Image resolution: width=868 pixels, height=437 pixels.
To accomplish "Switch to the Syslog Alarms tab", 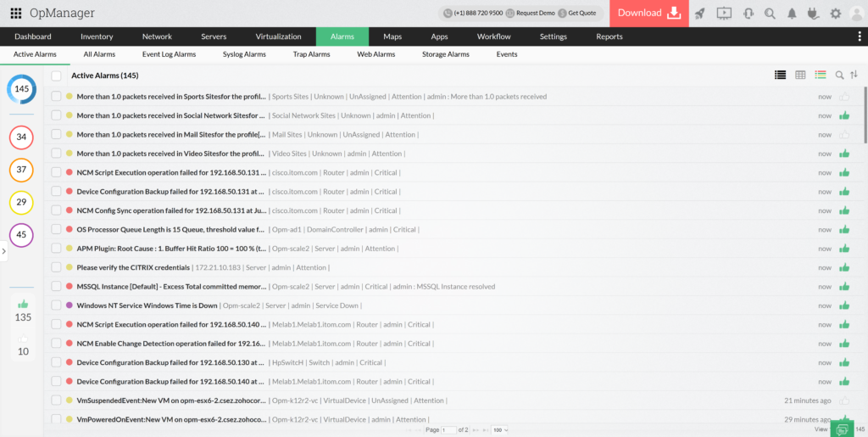I will click(x=244, y=54).
